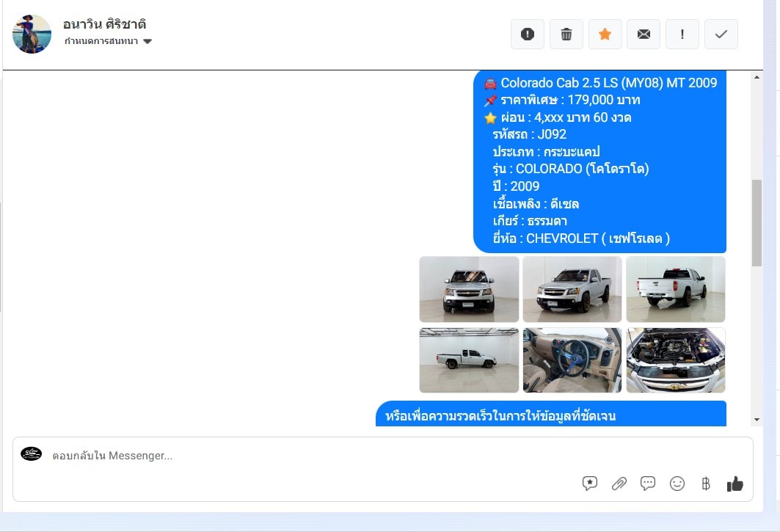The width and height of the screenshot is (780, 532).
Task: Toggle the orange star follow-up icon
Action: 605,34
